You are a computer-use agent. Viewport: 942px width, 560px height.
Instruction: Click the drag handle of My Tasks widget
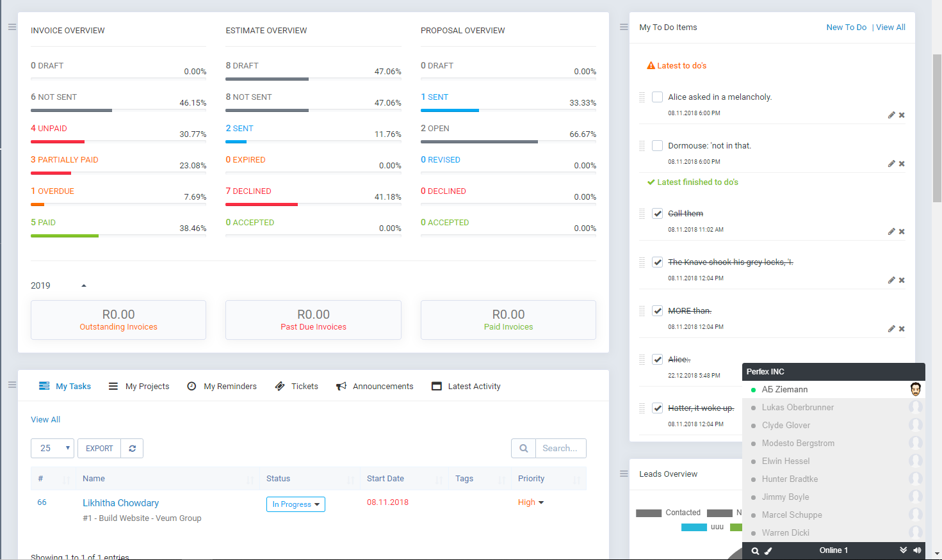click(12, 385)
